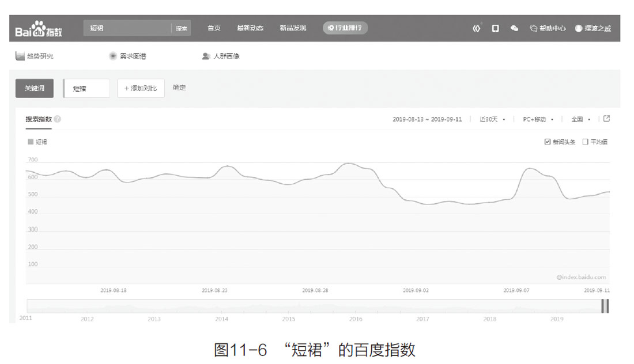Switch to the 需求图谱 tab
The image size is (634, 364).
(128, 56)
